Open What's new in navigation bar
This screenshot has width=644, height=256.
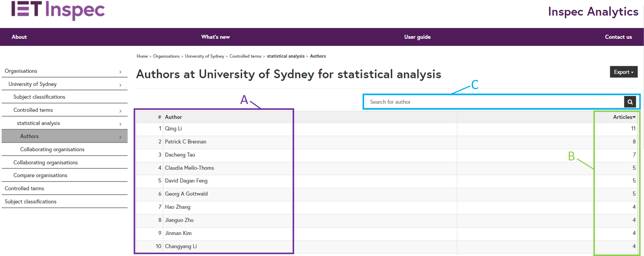[215, 37]
